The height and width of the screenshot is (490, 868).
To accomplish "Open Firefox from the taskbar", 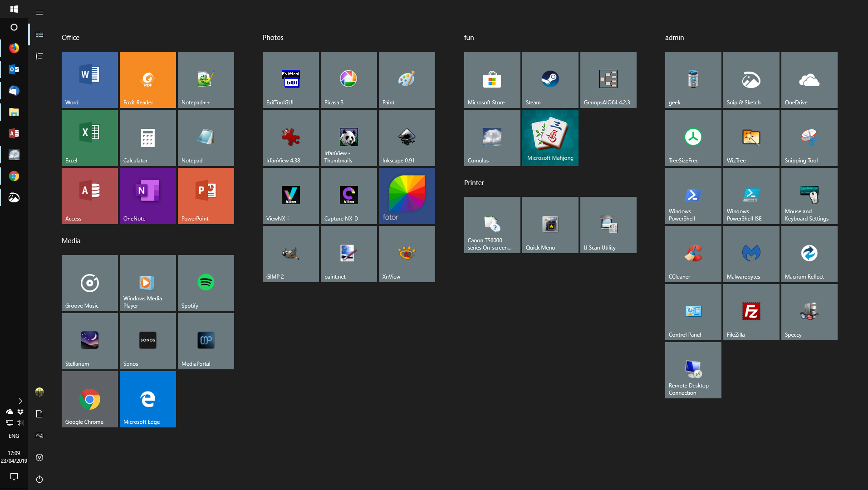I will point(14,48).
